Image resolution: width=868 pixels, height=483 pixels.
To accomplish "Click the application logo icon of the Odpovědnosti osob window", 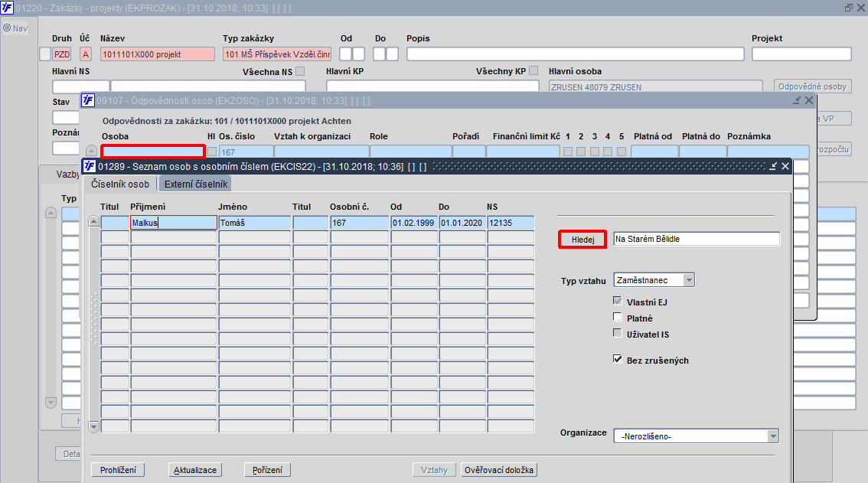I will pyautogui.click(x=87, y=100).
